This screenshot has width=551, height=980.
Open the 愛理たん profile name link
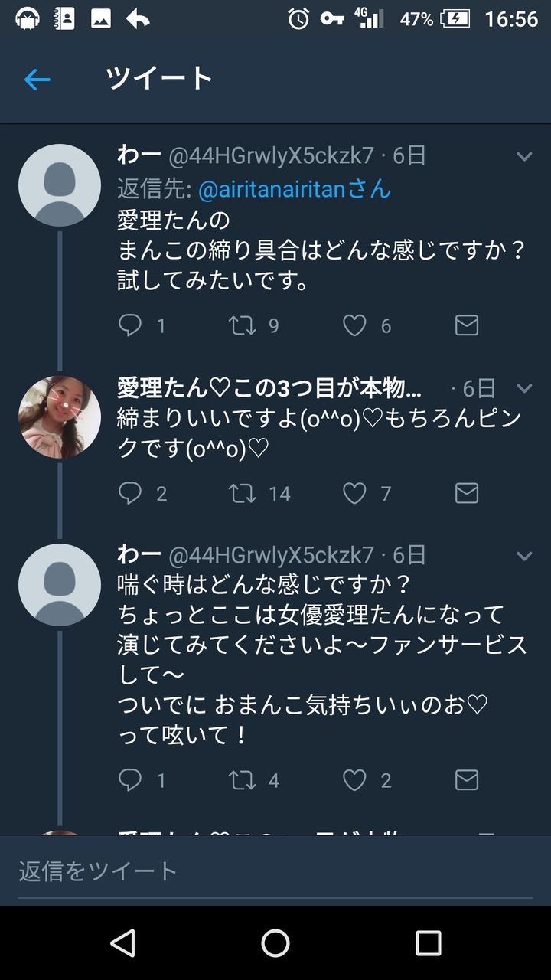tap(269, 388)
